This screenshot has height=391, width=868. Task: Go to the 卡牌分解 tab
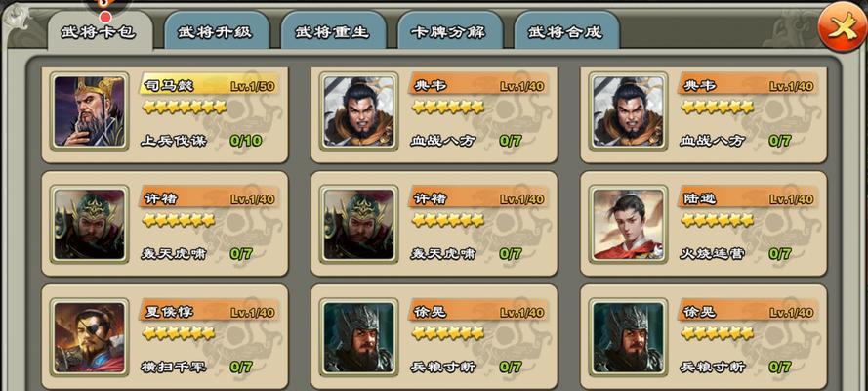450,31
